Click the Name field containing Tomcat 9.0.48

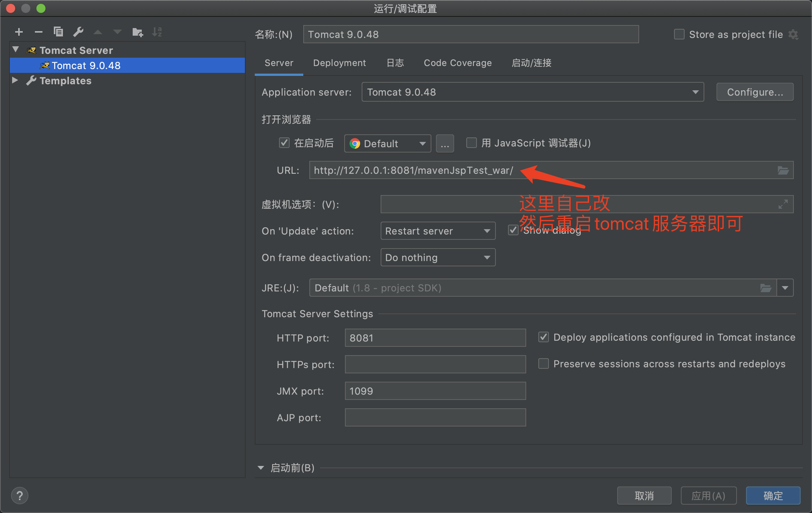(x=471, y=35)
